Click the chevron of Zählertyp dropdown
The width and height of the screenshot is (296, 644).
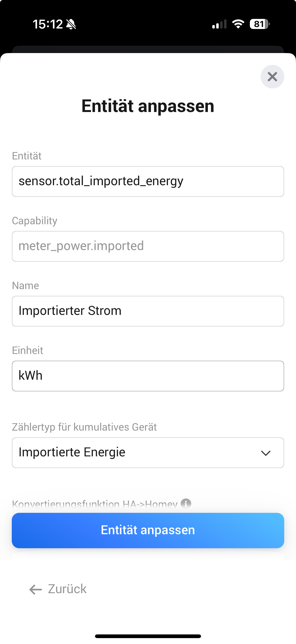pos(266,453)
